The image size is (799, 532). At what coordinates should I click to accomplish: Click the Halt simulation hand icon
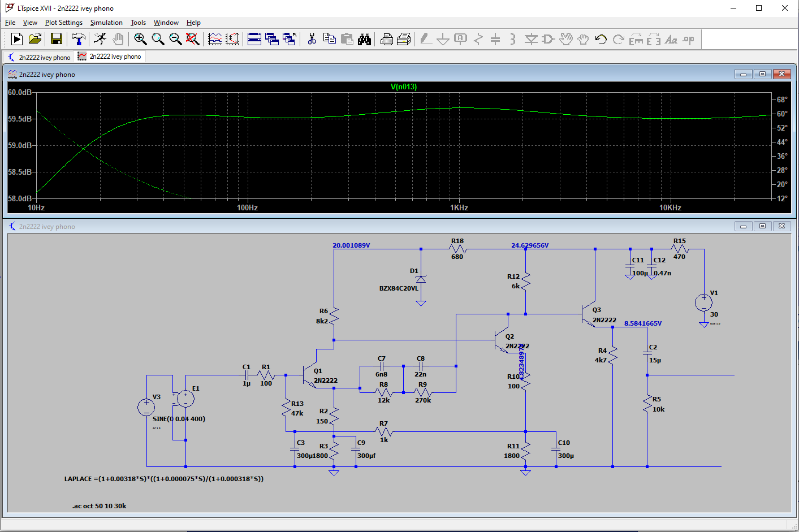118,39
